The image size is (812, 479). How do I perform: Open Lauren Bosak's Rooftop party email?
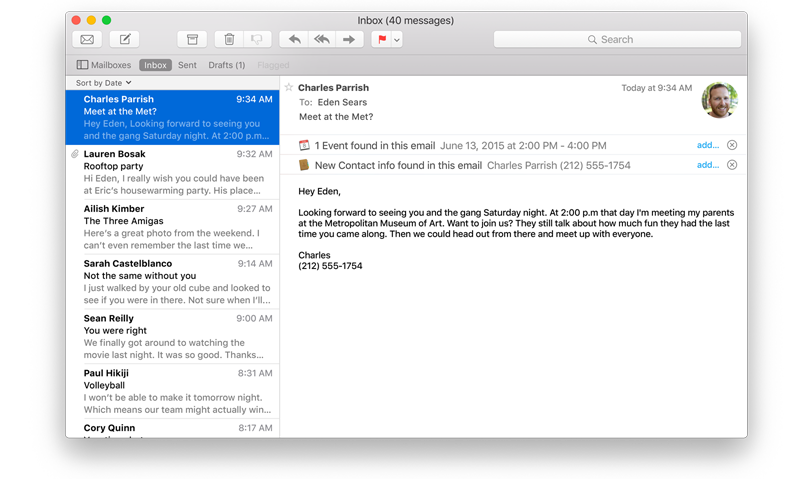coord(172,172)
